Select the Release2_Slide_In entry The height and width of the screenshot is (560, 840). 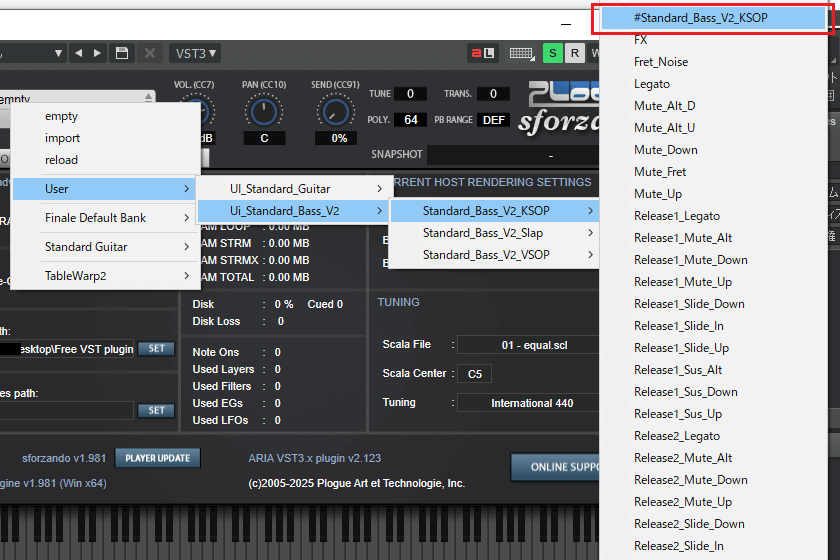713,546
